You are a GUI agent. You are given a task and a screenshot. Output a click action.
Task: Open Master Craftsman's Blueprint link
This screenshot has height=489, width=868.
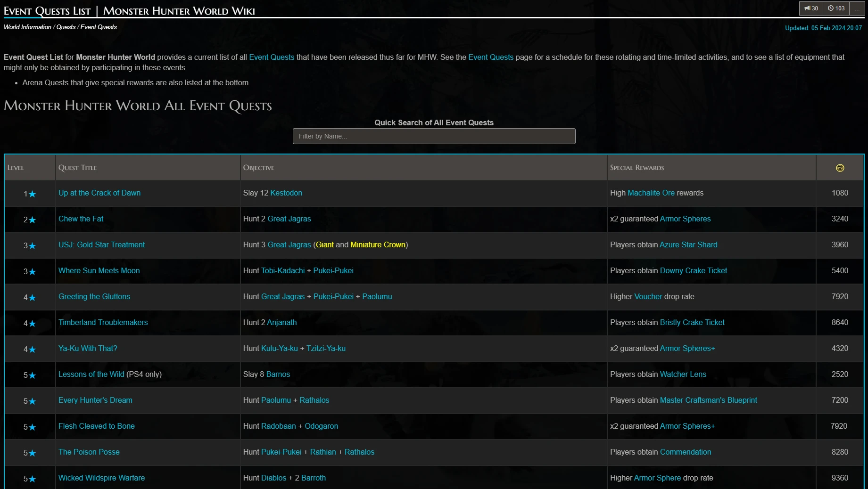point(709,400)
